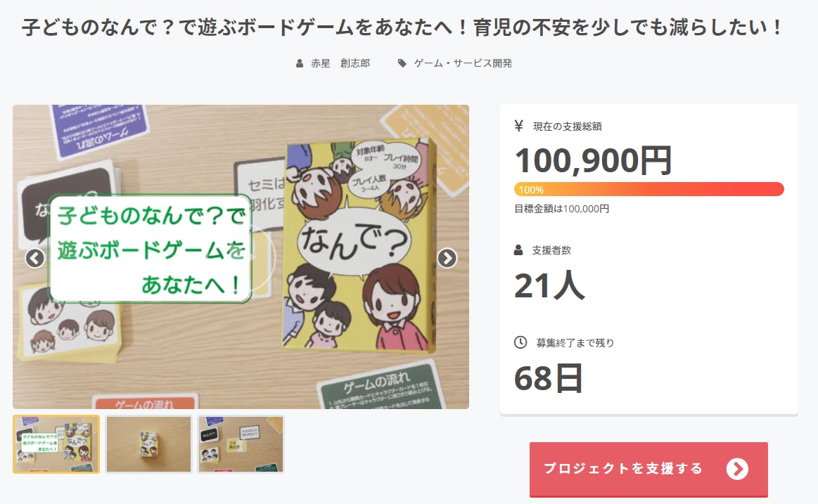
Task: Select the second thumbnail showing the box alone
Action: [148, 444]
